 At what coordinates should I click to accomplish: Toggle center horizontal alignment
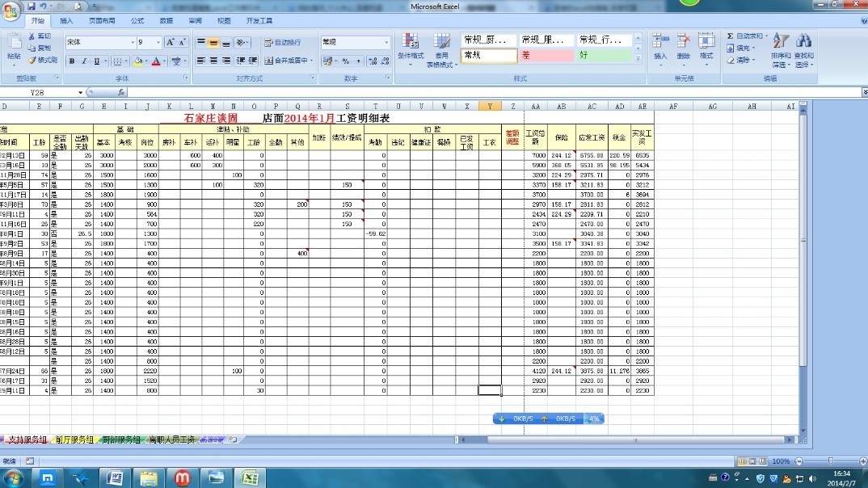(213, 61)
